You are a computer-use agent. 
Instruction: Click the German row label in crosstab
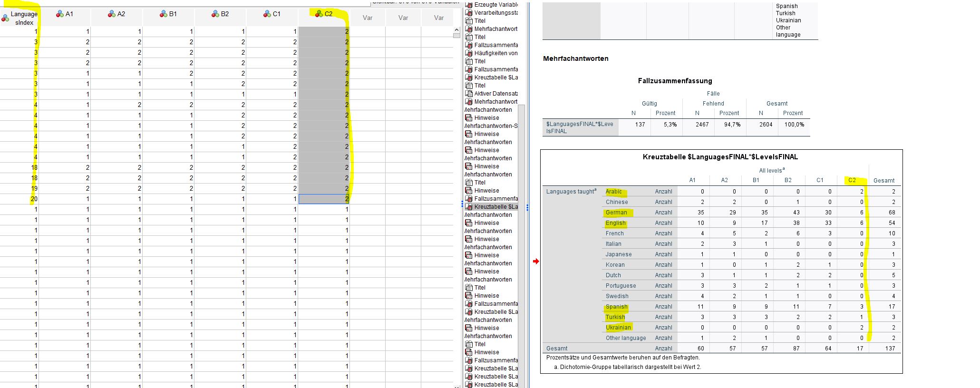point(616,213)
